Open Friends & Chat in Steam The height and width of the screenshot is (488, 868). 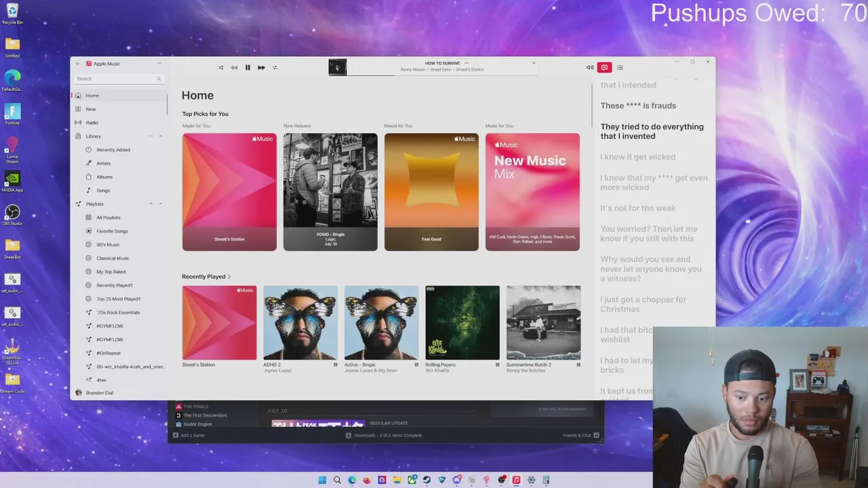click(x=581, y=435)
